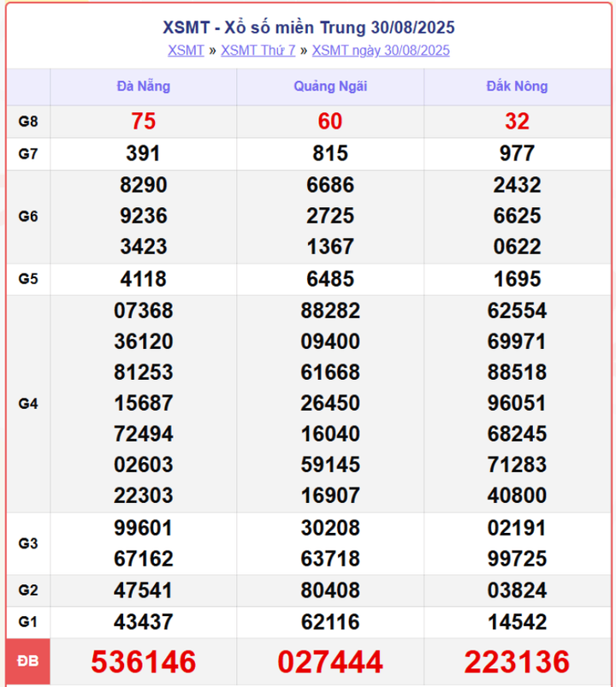Click the Quảng Ngãi column header

coord(329,86)
